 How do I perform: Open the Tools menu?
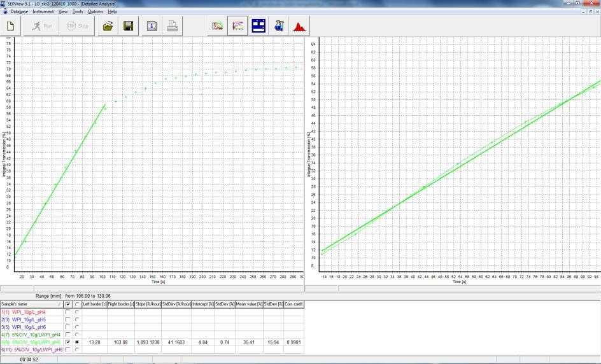point(78,11)
